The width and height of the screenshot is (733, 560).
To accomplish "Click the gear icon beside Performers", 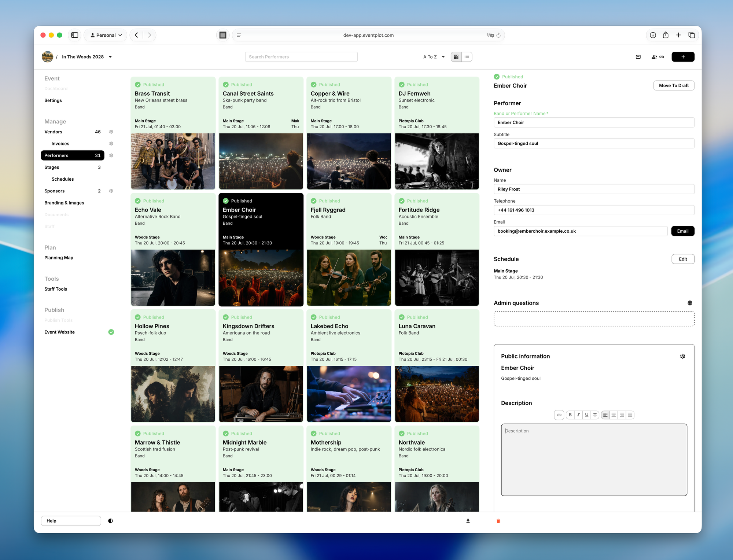I will [x=111, y=155].
